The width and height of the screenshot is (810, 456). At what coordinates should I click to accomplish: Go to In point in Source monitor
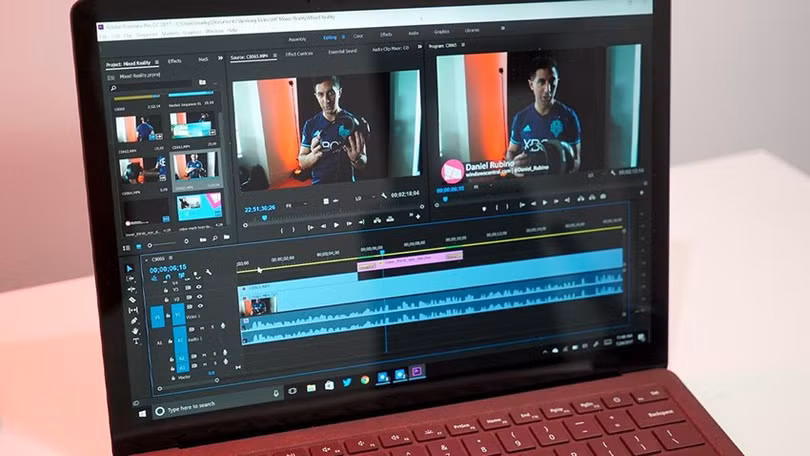tap(310, 227)
